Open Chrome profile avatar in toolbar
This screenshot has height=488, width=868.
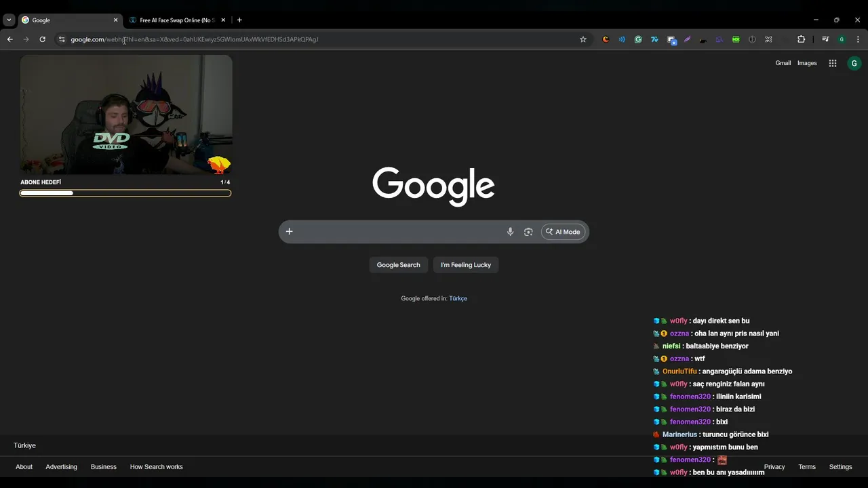[842, 39]
